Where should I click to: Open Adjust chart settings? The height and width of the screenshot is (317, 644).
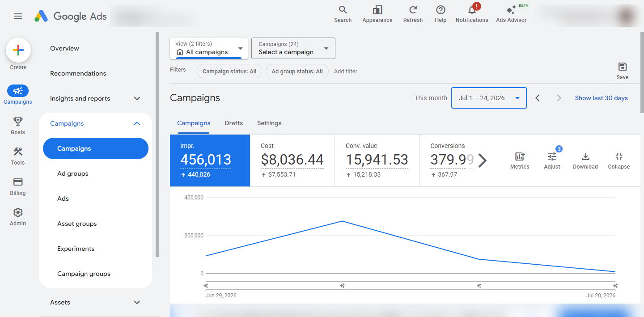click(552, 161)
